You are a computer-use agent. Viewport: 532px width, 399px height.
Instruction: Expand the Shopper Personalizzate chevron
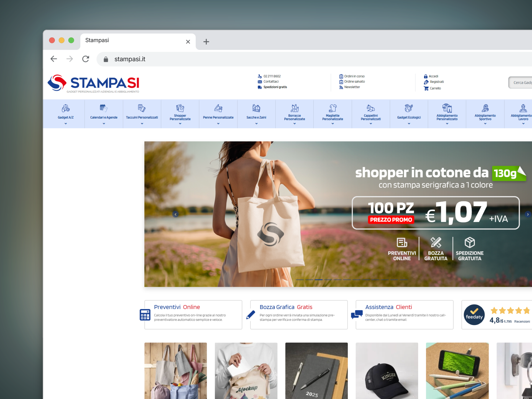pos(180,124)
